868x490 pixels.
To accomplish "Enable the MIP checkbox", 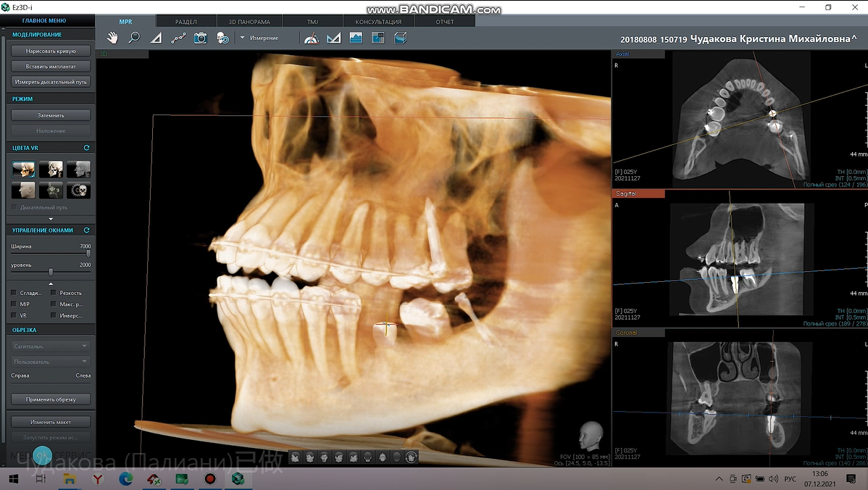I will coord(14,304).
